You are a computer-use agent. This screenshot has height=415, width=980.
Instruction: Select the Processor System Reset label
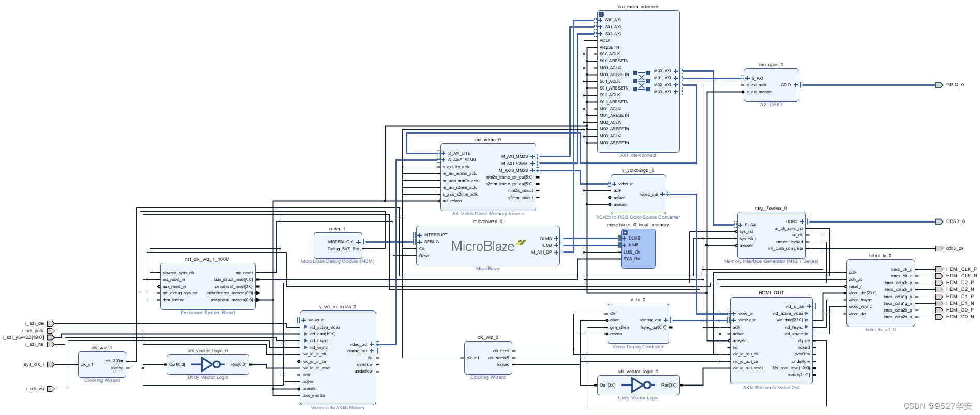[x=208, y=313]
